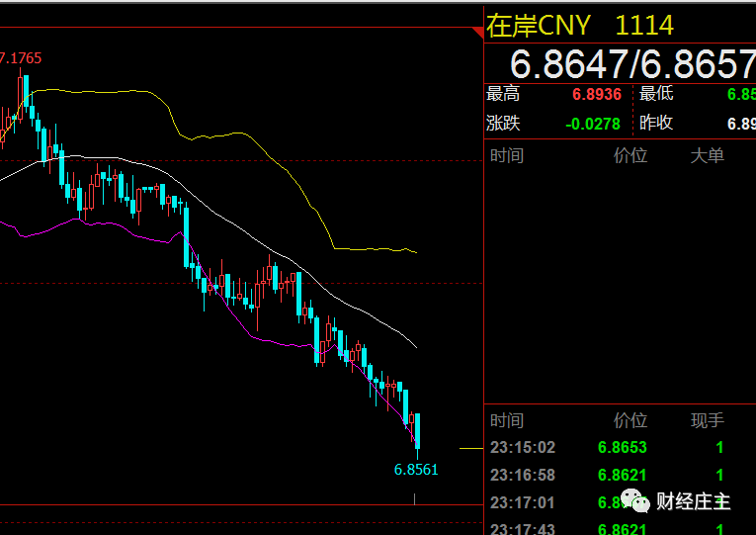Select the 6.8647/6.8657 bid/ask quote
Image resolution: width=756 pixels, height=535 pixels.
632,64
